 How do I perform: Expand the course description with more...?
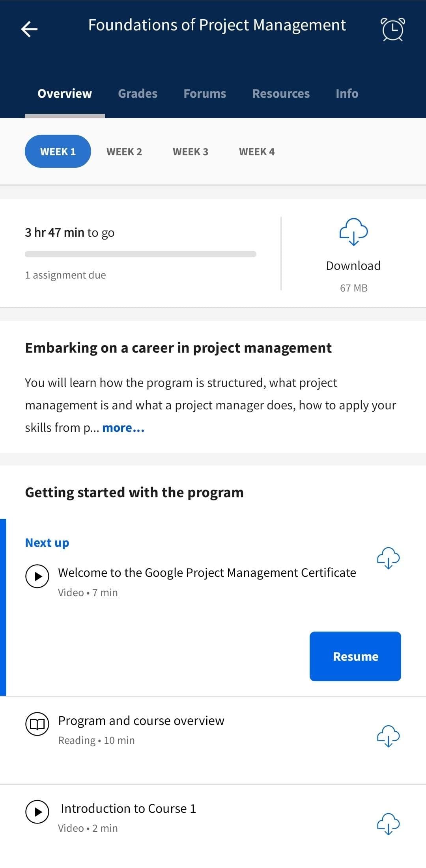123,427
